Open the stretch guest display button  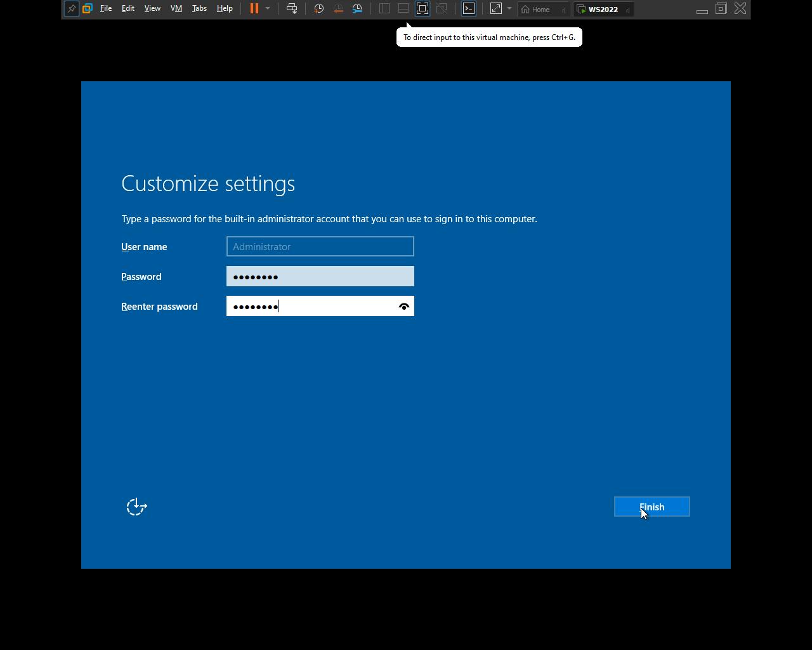pyautogui.click(x=496, y=9)
